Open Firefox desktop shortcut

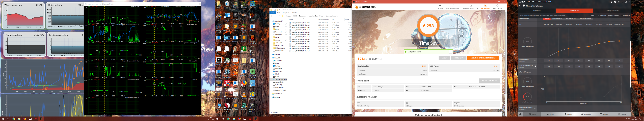244,84
